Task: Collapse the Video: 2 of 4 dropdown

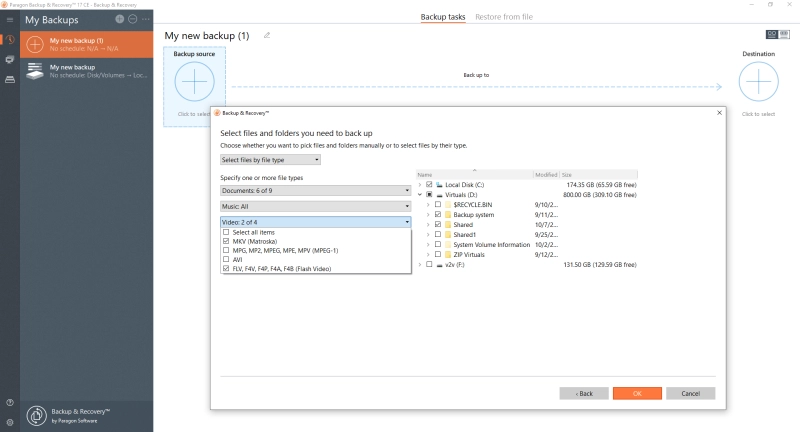Action: pyautogui.click(x=316, y=222)
